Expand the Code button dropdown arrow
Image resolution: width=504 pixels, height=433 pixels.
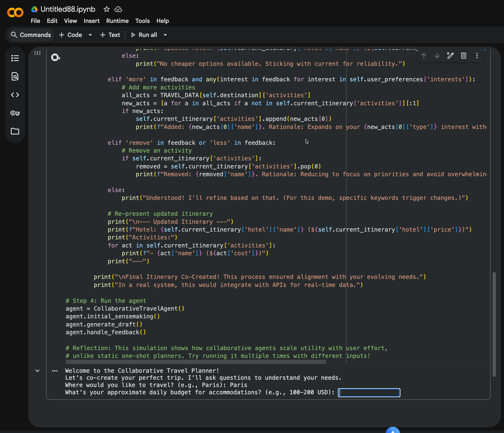click(90, 35)
